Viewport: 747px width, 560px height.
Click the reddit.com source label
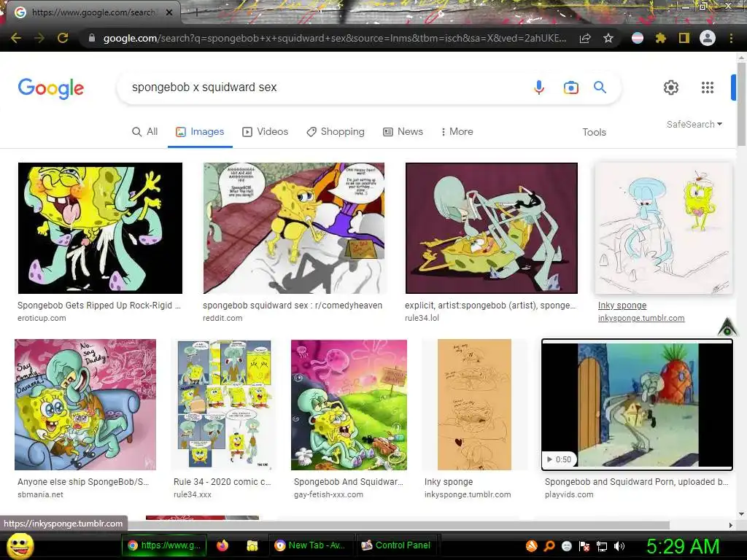[x=222, y=318]
